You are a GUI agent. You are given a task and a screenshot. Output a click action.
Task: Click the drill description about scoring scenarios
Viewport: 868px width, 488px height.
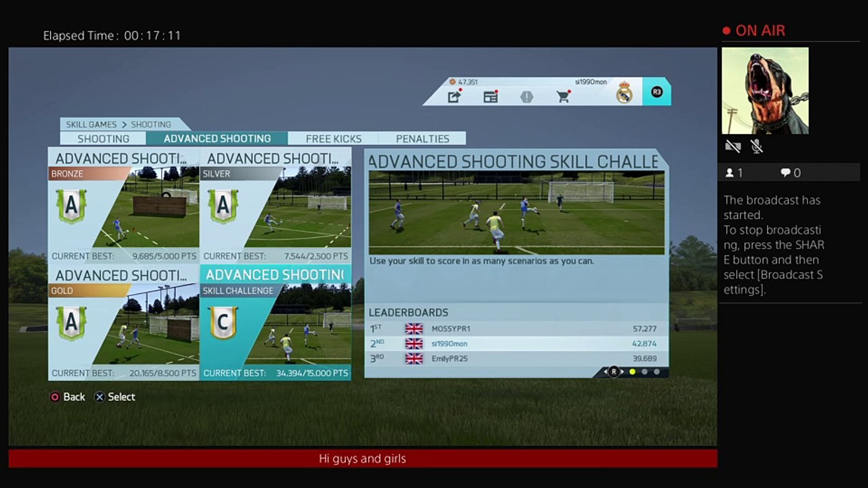click(481, 261)
